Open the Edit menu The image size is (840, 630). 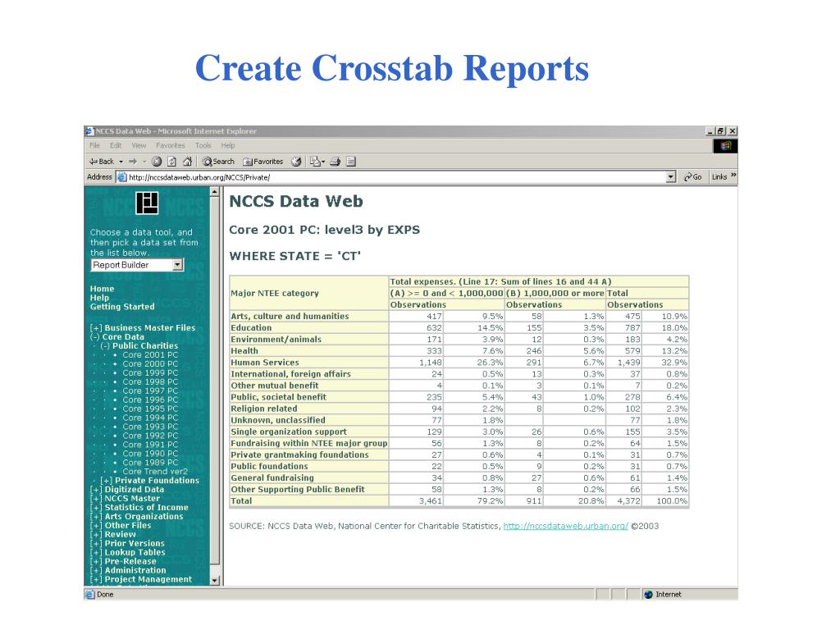click(116, 145)
